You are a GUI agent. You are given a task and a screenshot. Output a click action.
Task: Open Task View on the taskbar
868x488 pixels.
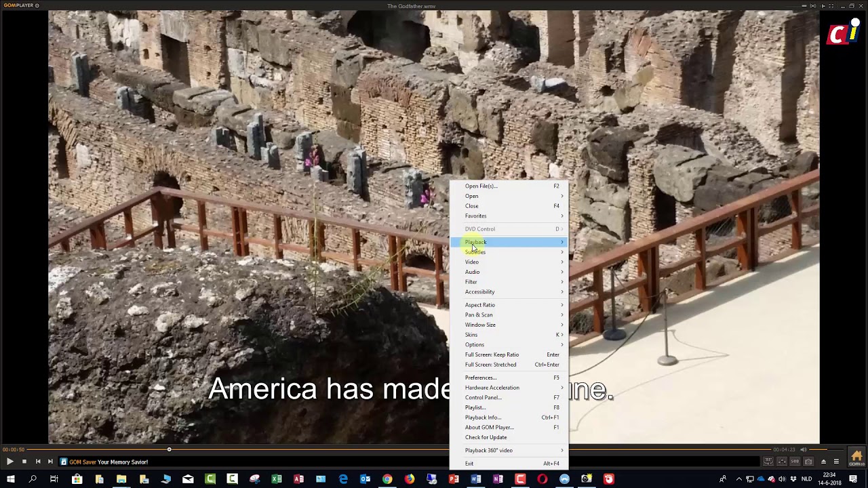click(x=54, y=479)
